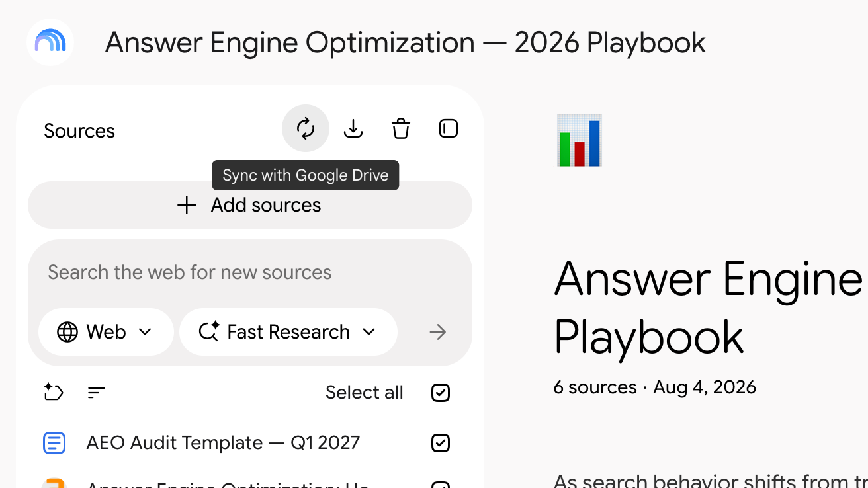The width and height of the screenshot is (868, 488).
Task: Click the trash delete sources icon
Action: [401, 128]
